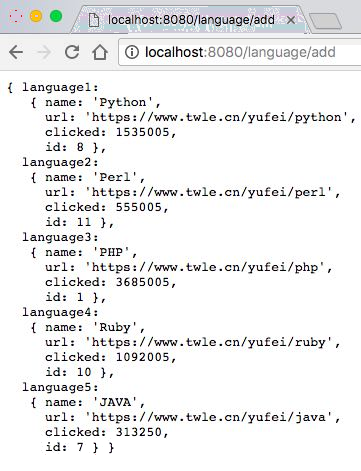Click the page favicon in the tab
This screenshot has height=471, width=361.
[x=94, y=20]
